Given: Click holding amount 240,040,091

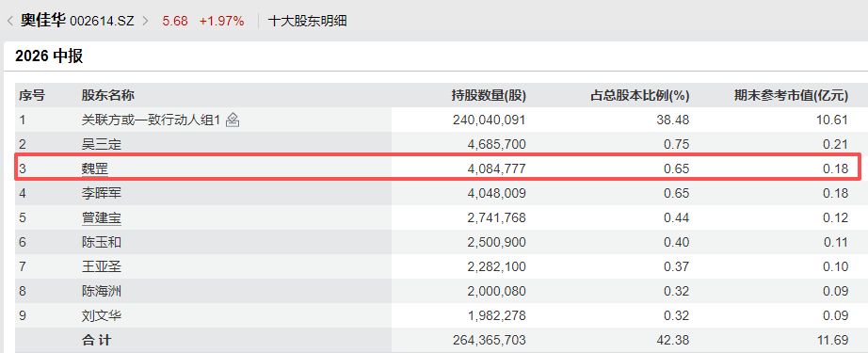Looking at the screenshot, I should (x=490, y=120).
